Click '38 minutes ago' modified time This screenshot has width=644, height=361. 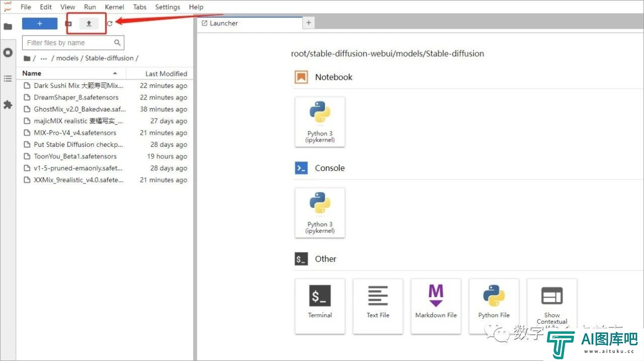pos(164,109)
